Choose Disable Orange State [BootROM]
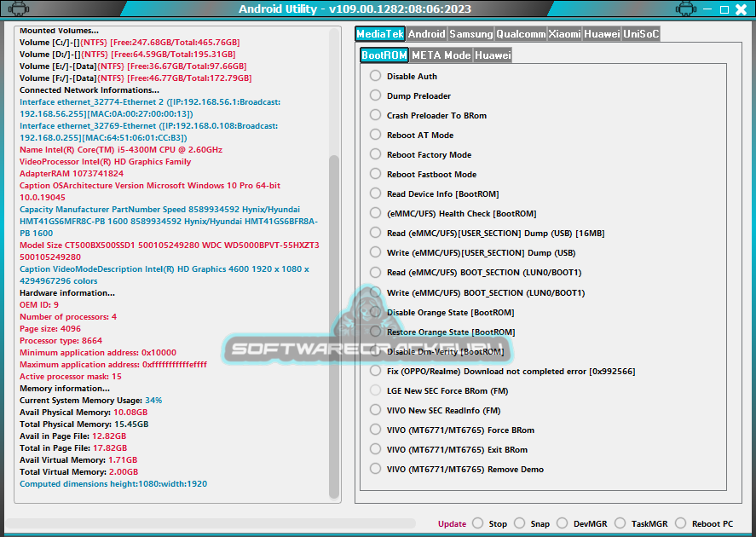756x537 pixels. 375,312
